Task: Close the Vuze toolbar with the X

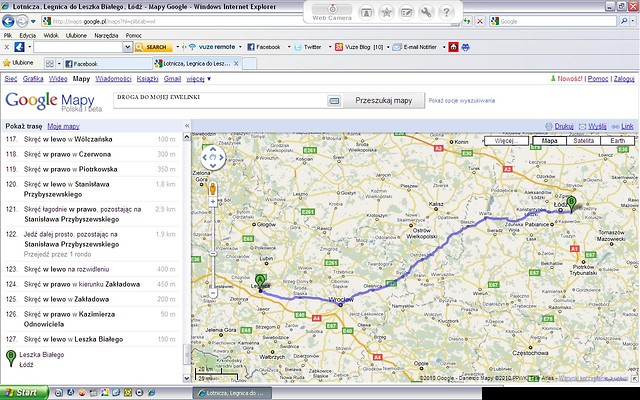Action: 6,47
